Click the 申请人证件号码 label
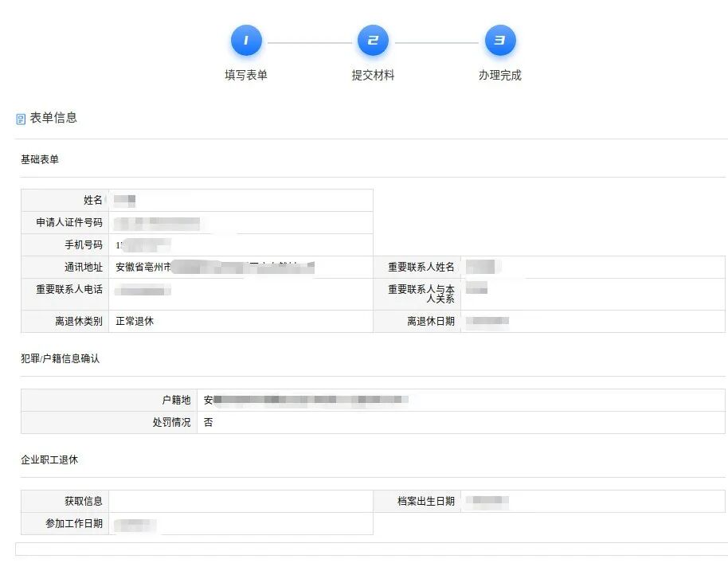 point(69,223)
